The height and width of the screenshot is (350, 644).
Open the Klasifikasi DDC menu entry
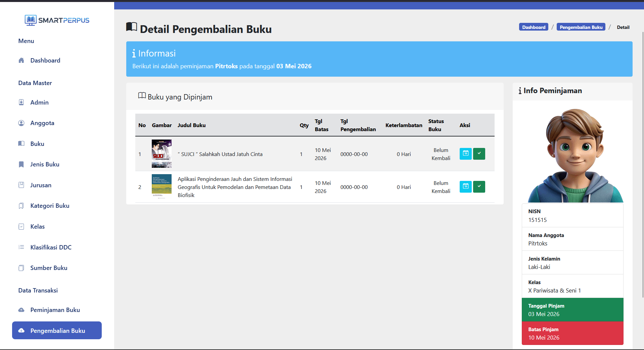point(57,247)
